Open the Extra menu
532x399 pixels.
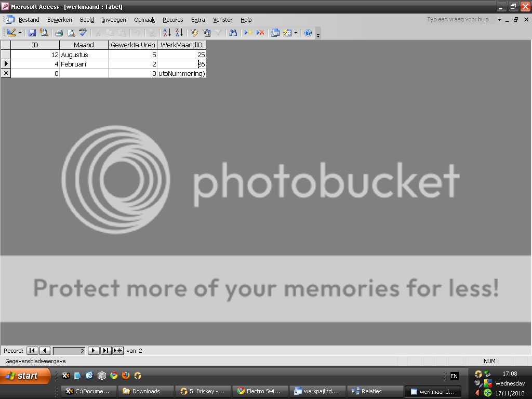tap(198, 20)
